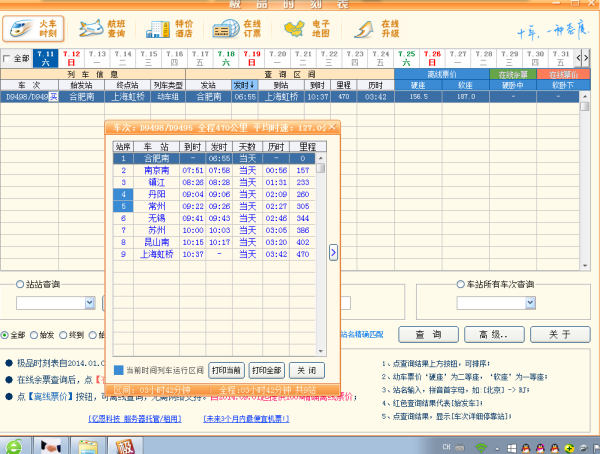Viewport: 600px width, 454px height.
Task: Switch to the 极品时刻表 taskbar icon
Action: [x=125, y=446]
